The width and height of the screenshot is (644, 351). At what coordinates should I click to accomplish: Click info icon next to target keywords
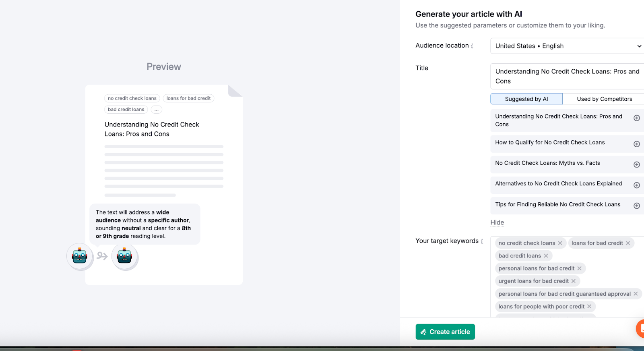tap(482, 241)
